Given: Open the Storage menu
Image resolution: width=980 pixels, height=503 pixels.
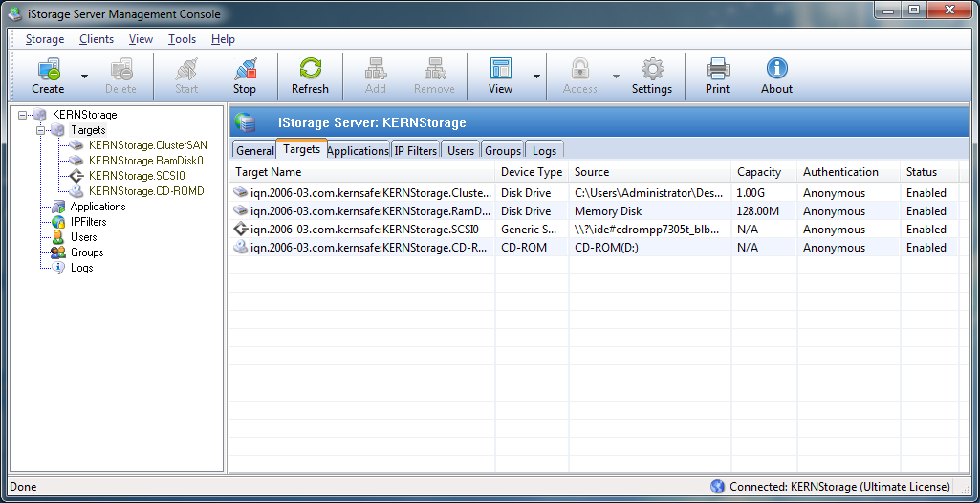Looking at the screenshot, I should tap(45, 39).
